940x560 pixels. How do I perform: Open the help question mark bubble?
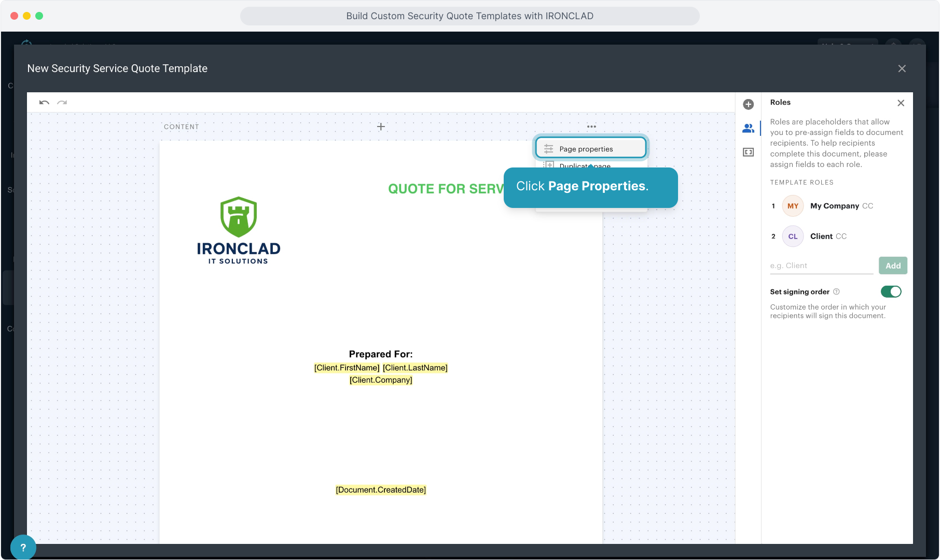[x=23, y=547]
